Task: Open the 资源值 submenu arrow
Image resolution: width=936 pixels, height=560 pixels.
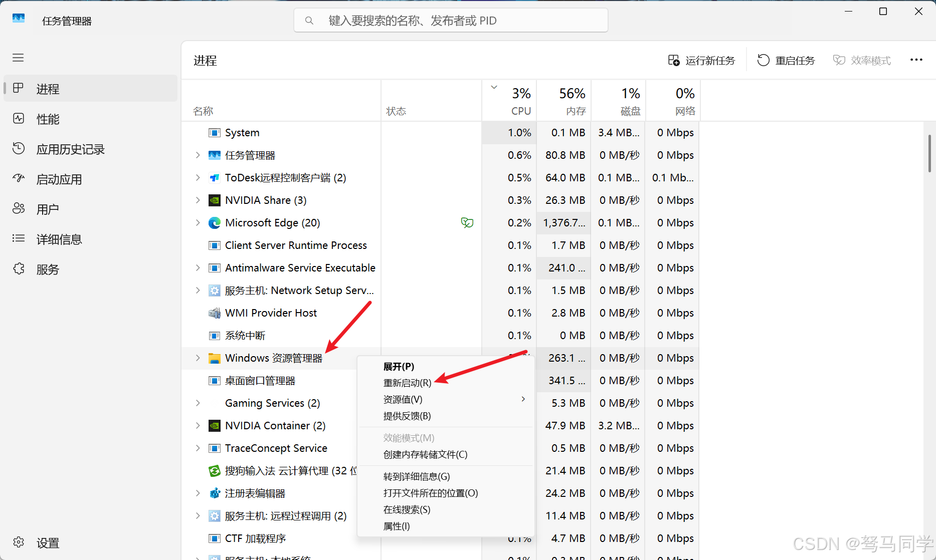Action: click(x=523, y=399)
